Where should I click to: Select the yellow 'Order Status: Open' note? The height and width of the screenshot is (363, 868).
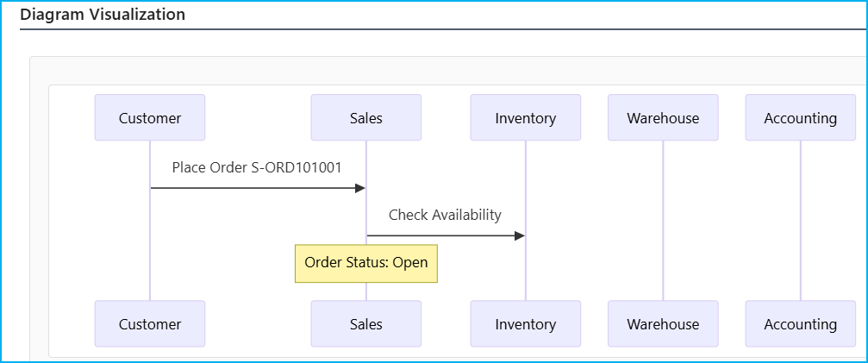click(x=366, y=262)
